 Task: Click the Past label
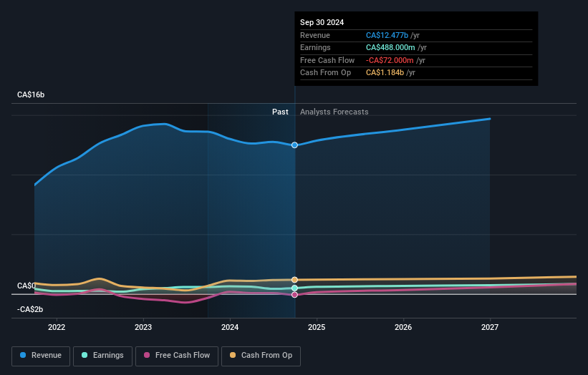280,112
